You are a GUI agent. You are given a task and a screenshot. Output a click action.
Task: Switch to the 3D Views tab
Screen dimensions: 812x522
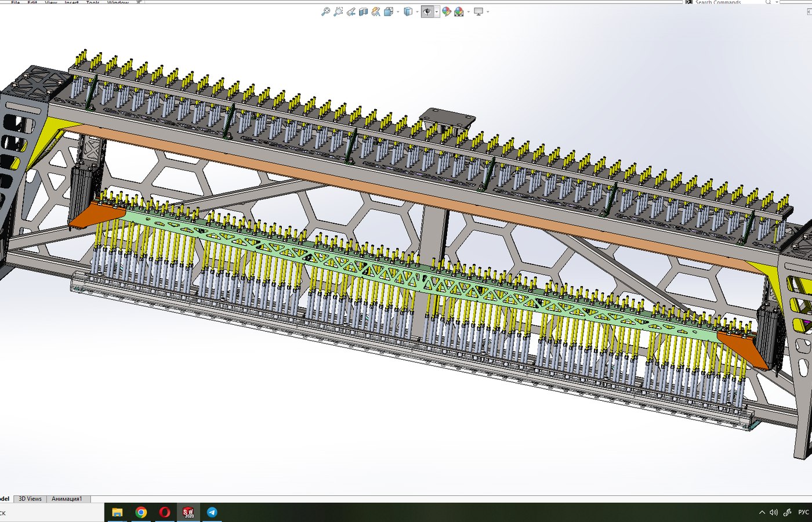pos(30,499)
